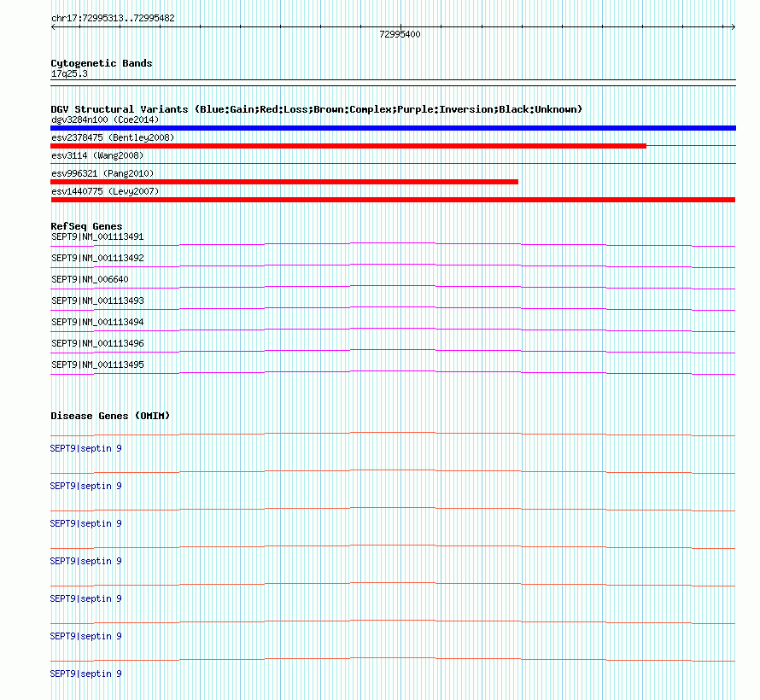760x700 pixels.
Task: Click the blue gain bar for dgv3284n100
Action: pyautogui.click(x=393, y=128)
